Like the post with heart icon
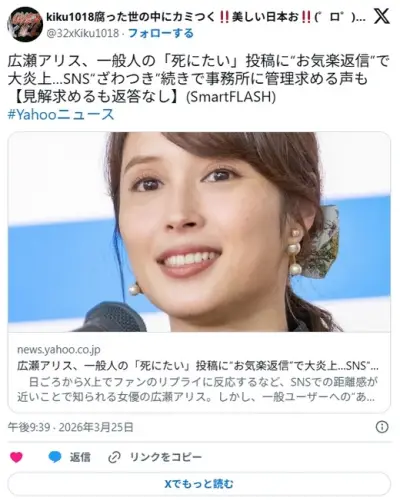Image resolution: width=400 pixels, height=504 pixels. 16,457
